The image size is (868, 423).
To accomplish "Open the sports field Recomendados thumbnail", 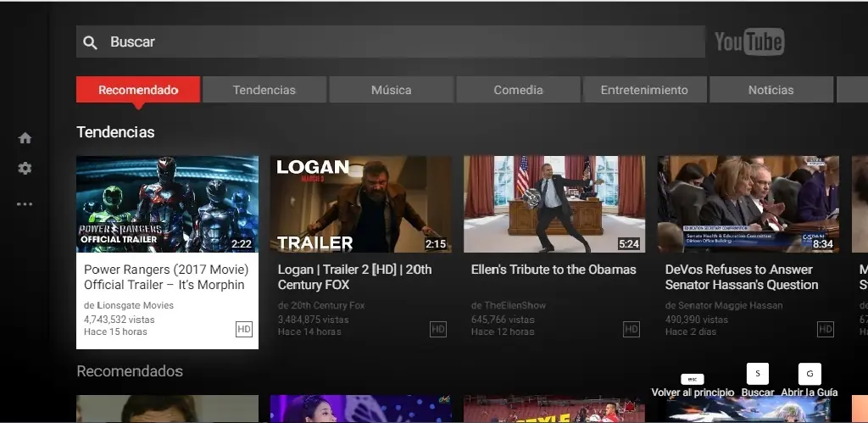I will click(554, 409).
